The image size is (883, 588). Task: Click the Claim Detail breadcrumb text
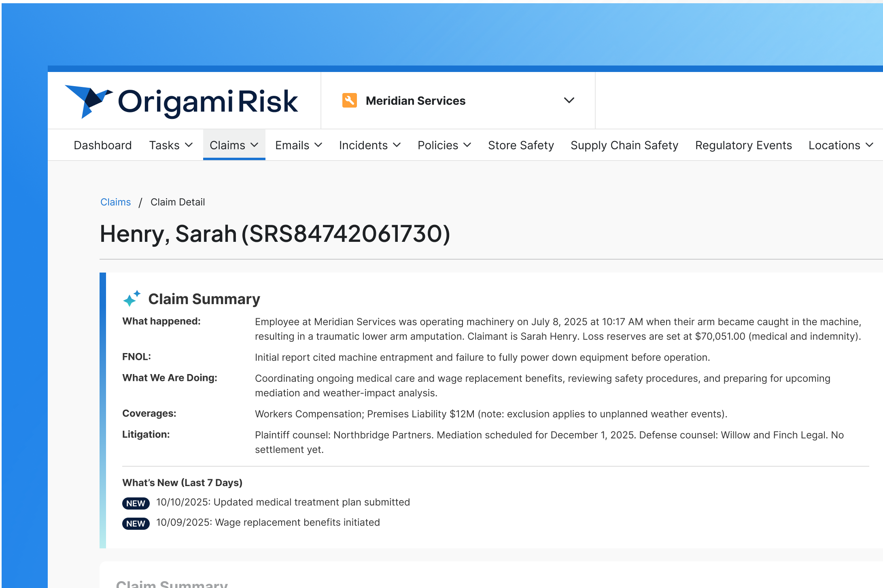(x=178, y=202)
